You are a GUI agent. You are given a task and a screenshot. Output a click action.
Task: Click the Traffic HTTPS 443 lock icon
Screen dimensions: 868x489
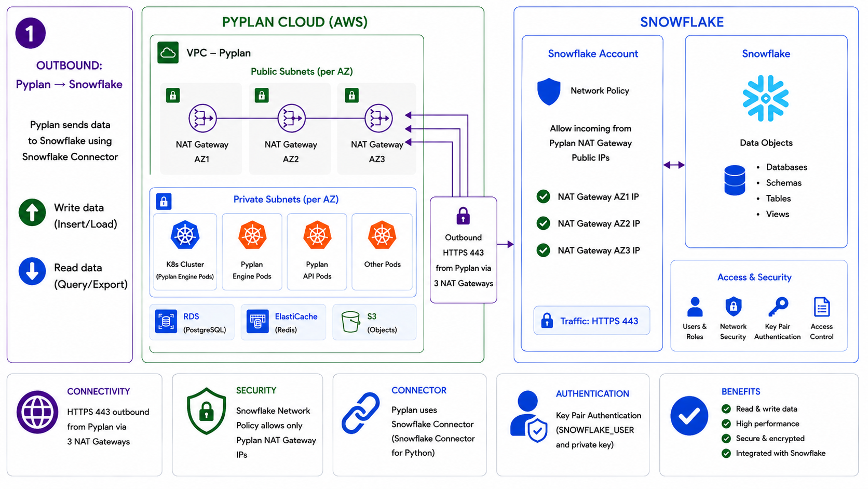[x=547, y=321]
